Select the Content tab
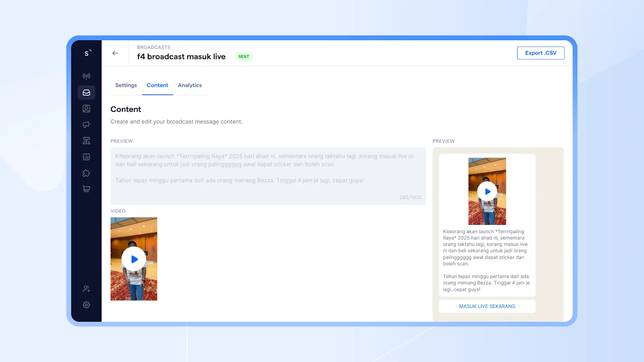The height and width of the screenshot is (362, 644). 157,85
